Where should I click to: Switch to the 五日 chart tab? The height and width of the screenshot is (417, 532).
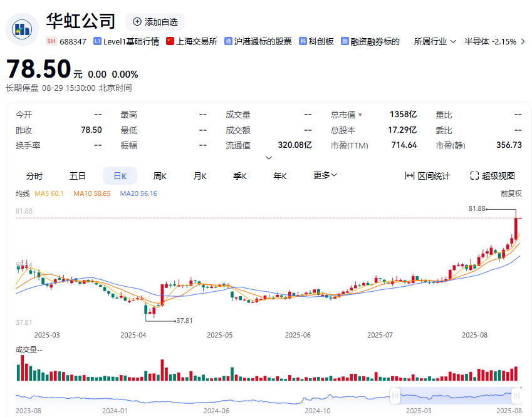click(77, 176)
